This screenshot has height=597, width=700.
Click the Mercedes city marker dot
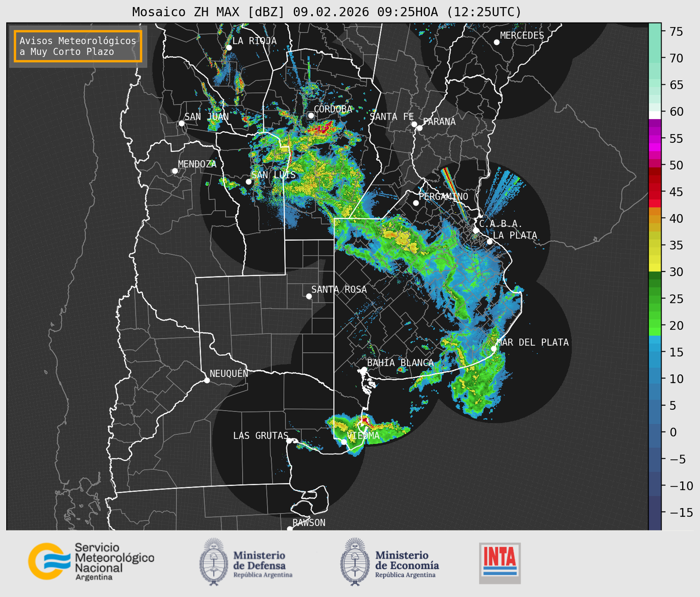[496, 42]
